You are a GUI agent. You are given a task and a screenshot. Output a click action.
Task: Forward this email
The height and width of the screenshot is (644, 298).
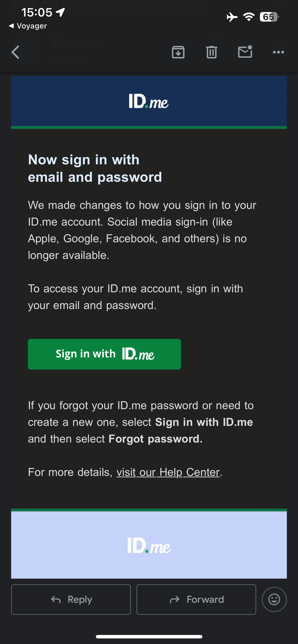196,599
